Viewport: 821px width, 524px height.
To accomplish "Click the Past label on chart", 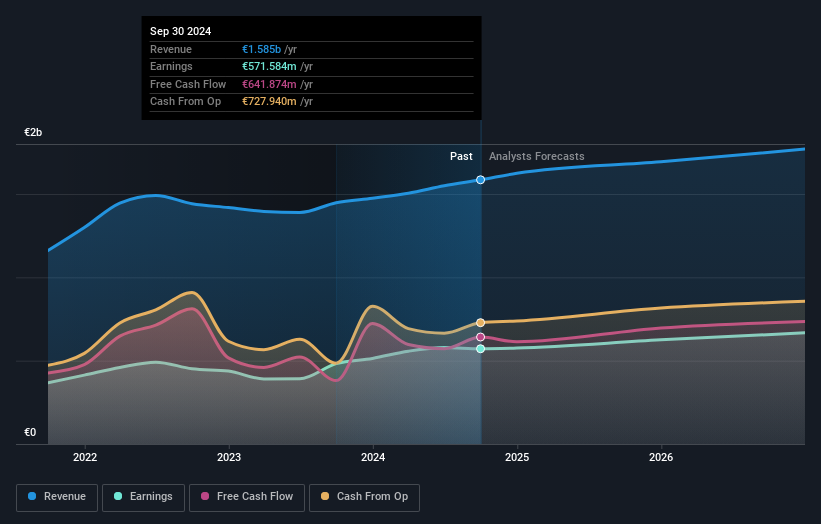I will point(461,156).
